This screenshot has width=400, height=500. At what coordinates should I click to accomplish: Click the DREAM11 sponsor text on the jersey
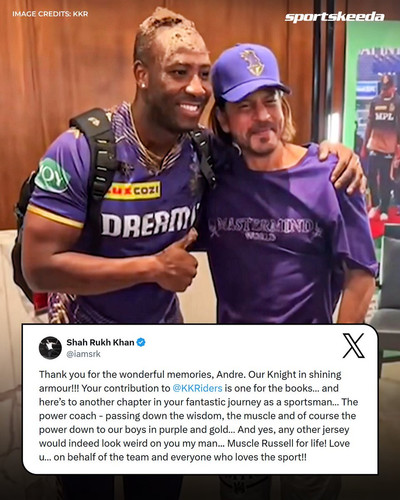(148, 222)
